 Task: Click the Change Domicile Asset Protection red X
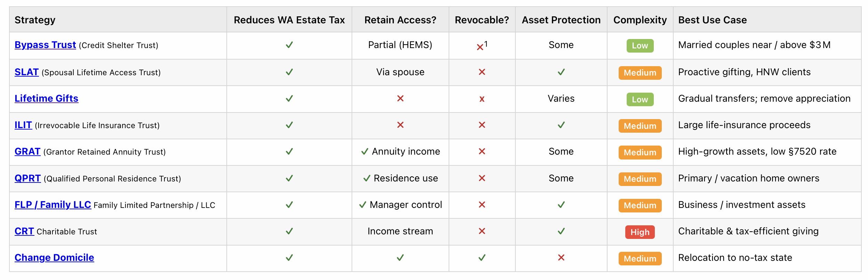click(561, 258)
